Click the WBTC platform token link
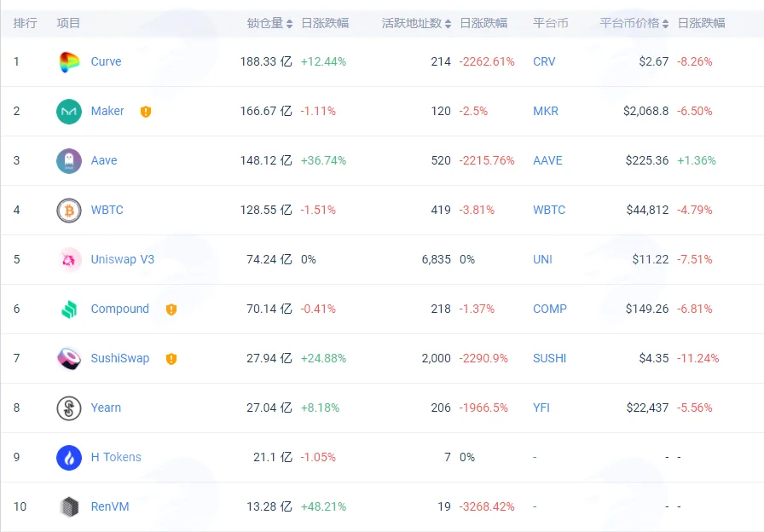Viewport: 764px width, 532px height. pos(549,210)
